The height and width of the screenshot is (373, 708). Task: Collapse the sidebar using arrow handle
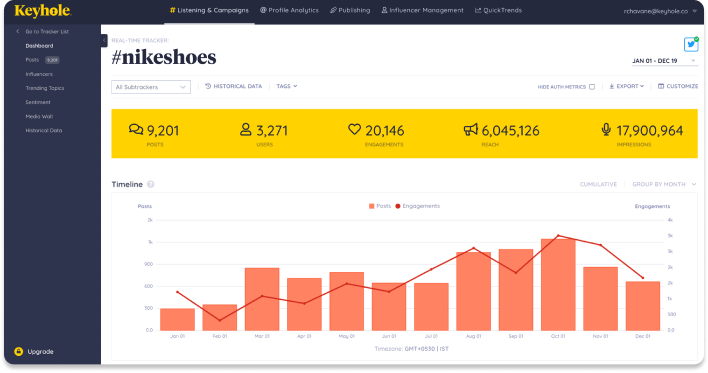pyautogui.click(x=104, y=41)
